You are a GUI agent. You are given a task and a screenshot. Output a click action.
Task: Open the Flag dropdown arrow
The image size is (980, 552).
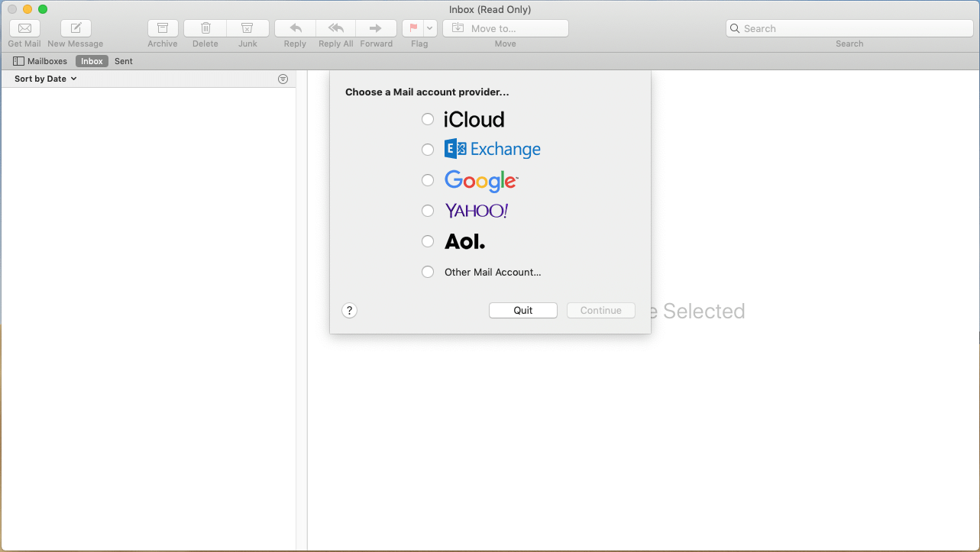click(430, 28)
